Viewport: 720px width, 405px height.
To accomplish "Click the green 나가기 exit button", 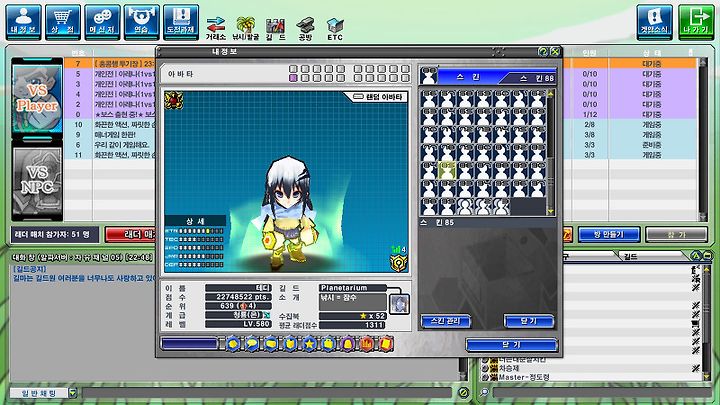I will point(696,22).
